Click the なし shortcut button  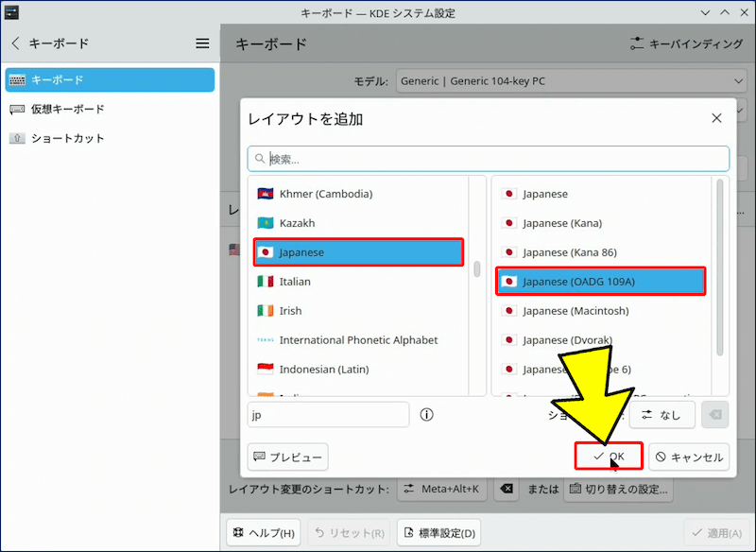tap(661, 415)
